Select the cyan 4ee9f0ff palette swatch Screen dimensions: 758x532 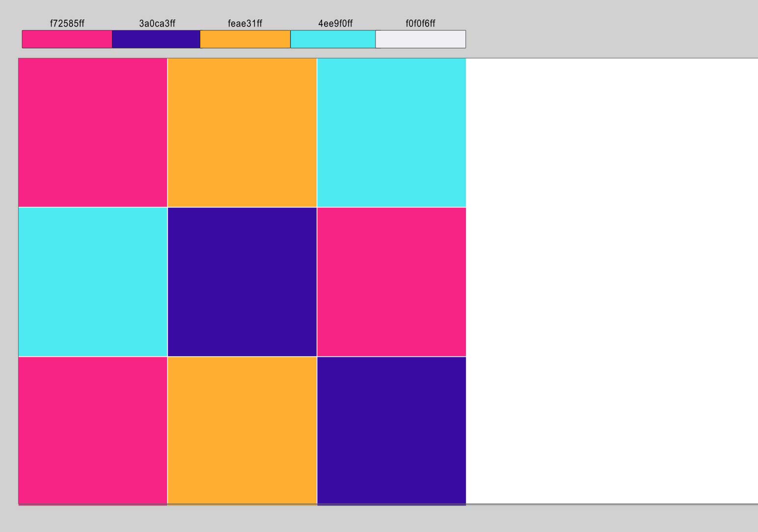tap(333, 39)
